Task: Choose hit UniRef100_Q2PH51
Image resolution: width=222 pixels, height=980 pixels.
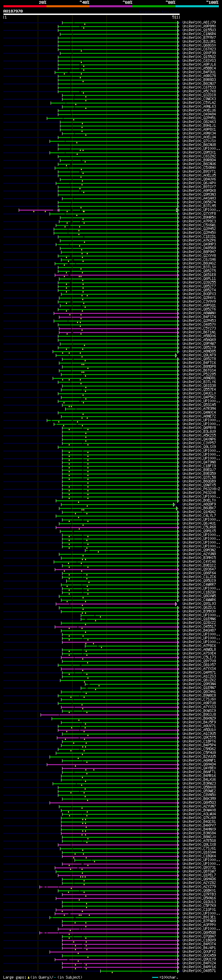Action: tap(199, 118)
